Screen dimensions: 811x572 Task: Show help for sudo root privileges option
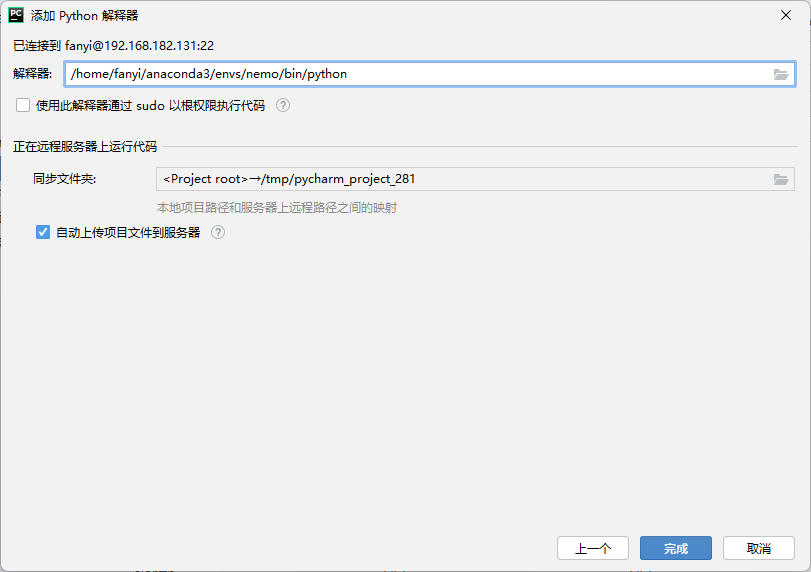(283, 106)
